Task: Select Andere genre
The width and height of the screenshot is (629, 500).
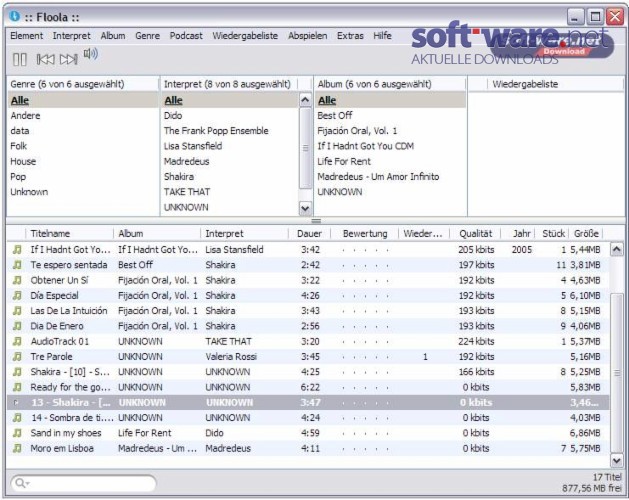Action: click(83, 116)
